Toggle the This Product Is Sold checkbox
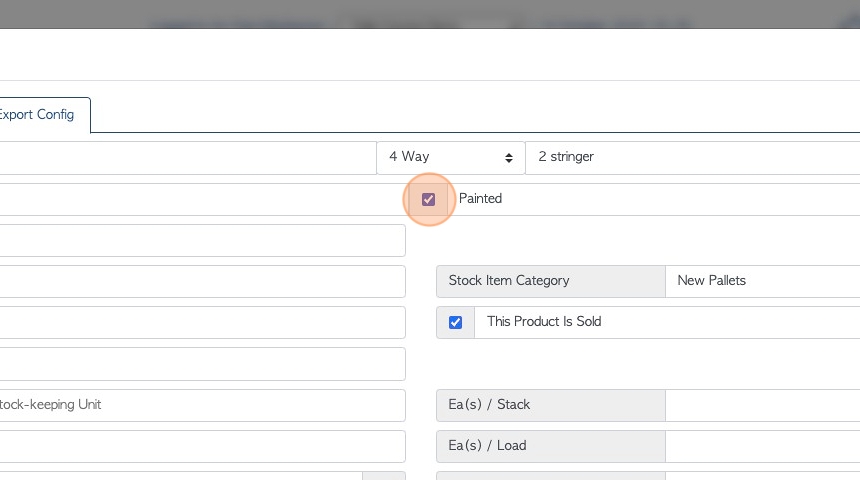The image size is (860, 480). pyautogui.click(x=455, y=323)
